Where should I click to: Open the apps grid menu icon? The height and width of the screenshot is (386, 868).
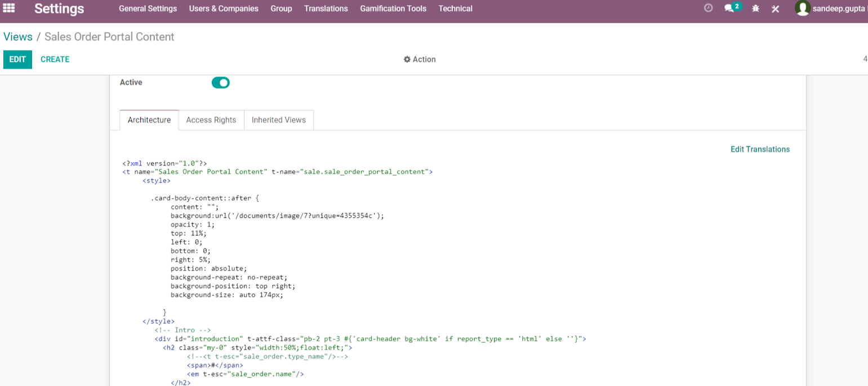coord(9,8)
